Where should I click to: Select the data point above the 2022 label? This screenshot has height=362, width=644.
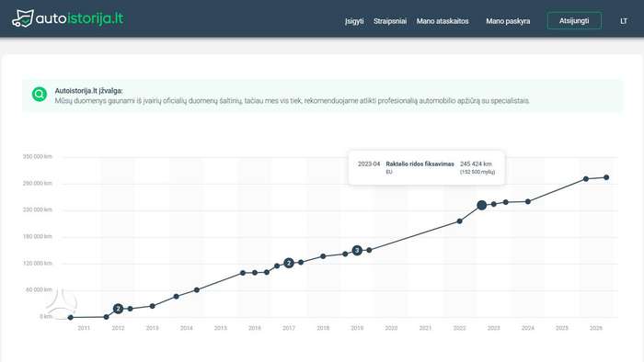[460, 221]
